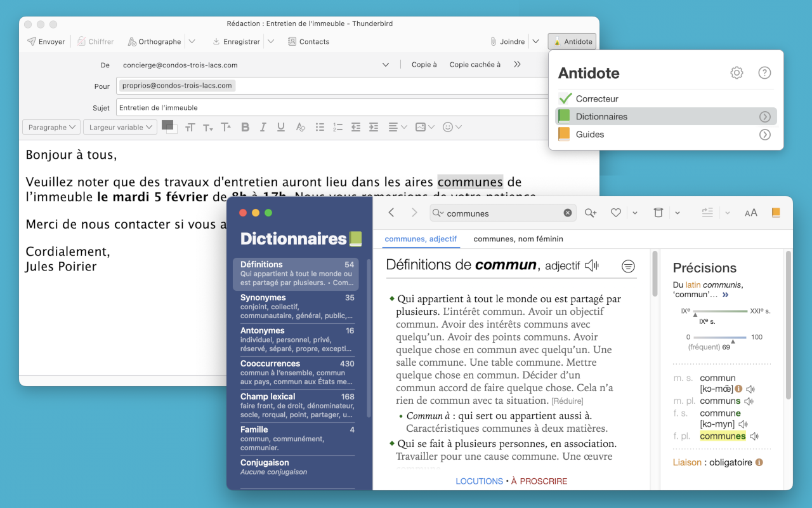Collapse examples with Réduire link
The width and height of the screenshot is (812, 508).
click(x=567, y=401)
